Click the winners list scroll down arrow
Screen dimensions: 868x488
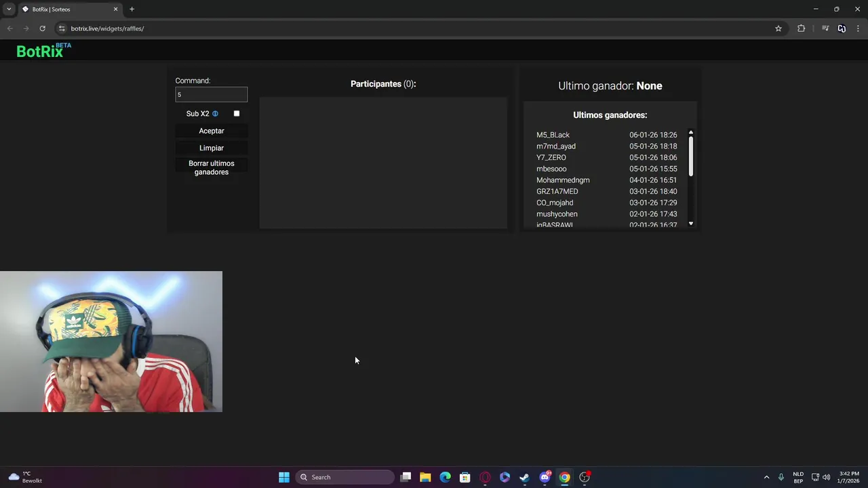pyautogui.click(x=690, y=224)
